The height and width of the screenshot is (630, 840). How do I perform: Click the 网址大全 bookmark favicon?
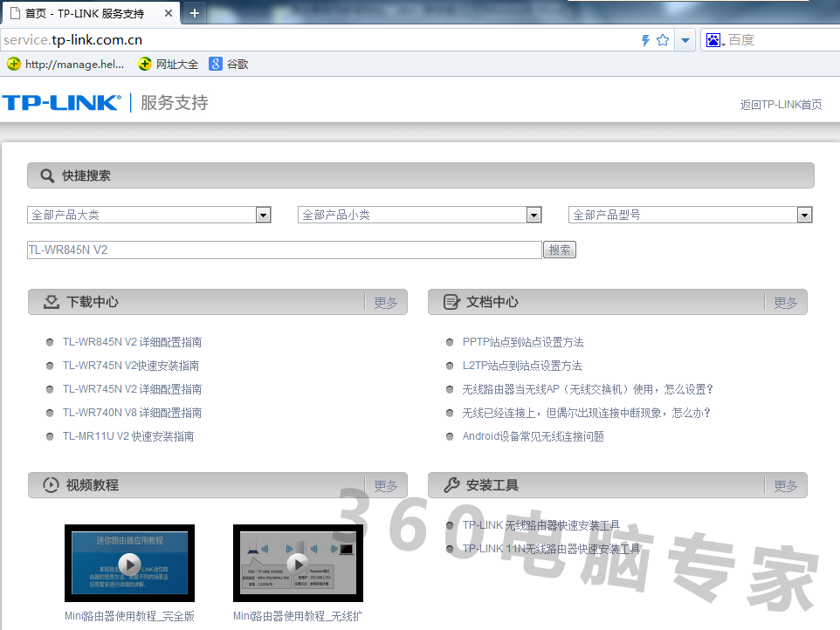pos(145,65)
